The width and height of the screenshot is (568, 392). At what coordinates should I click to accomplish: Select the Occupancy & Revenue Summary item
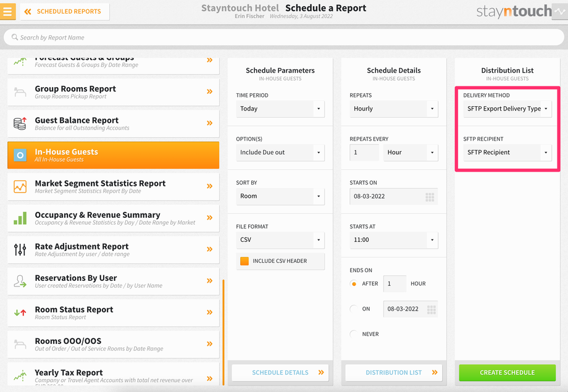[114, 218]
